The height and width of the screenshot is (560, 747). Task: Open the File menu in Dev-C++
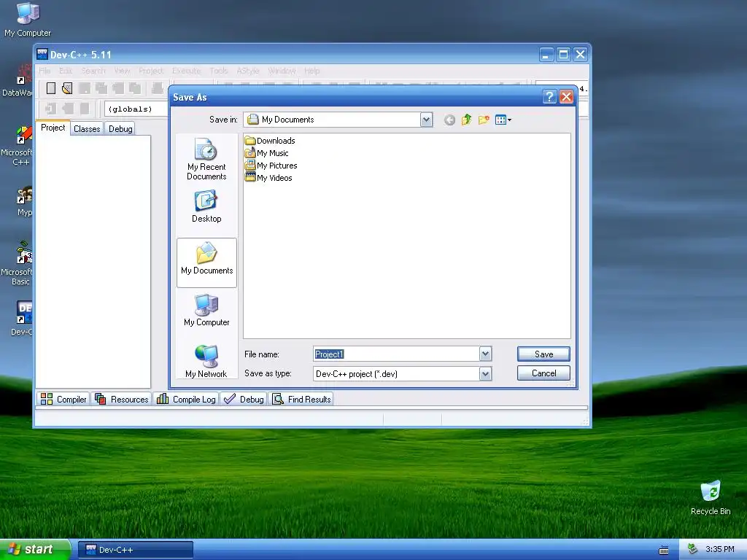pyautogui.click(x=44, y=71)
